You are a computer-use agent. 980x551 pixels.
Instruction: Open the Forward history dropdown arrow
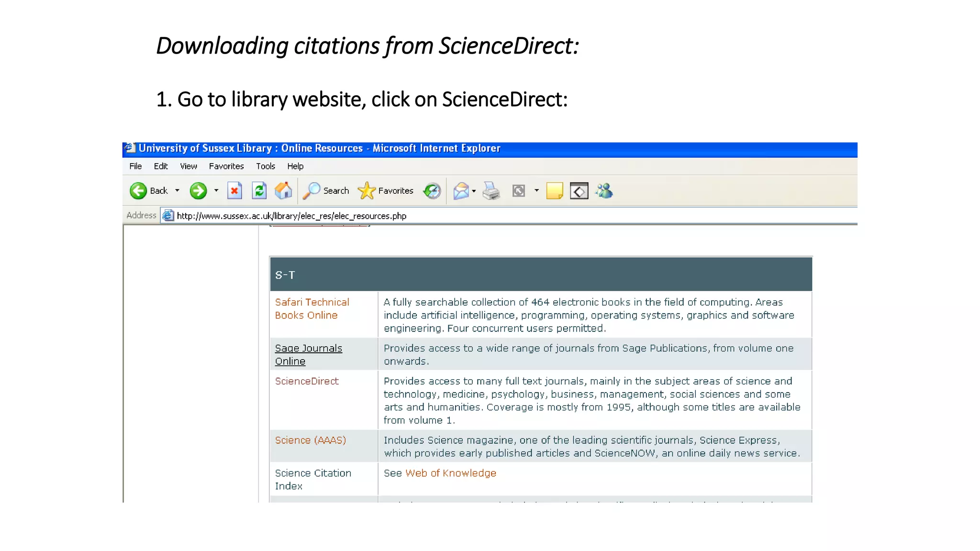click(x=216, y=190)
